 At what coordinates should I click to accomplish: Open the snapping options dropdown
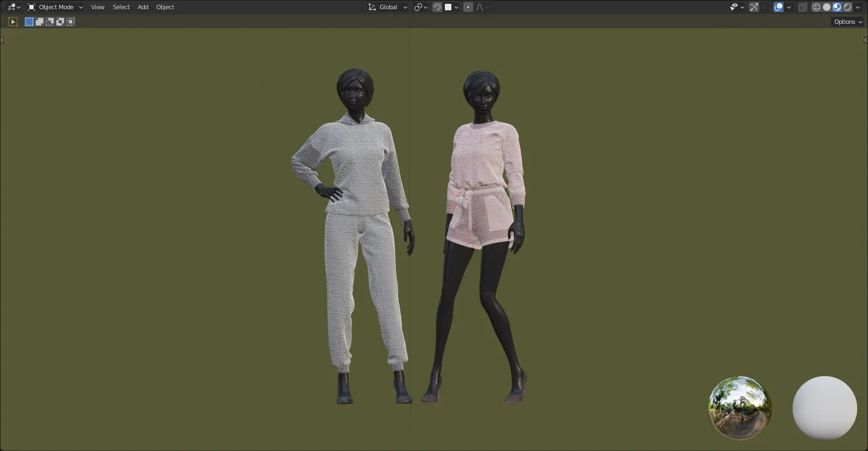[x=452, y=7]
